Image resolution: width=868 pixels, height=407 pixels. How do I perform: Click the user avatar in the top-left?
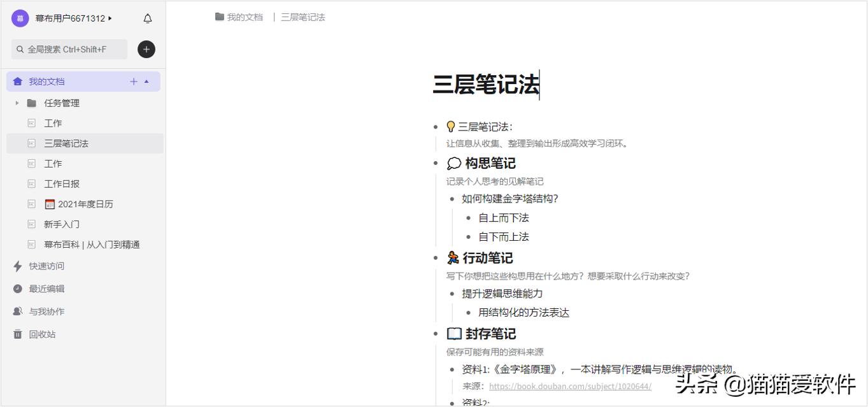click(x=19, y=18)
